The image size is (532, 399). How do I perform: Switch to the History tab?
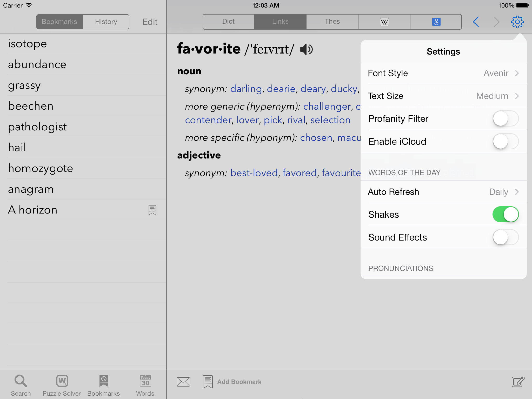pos(106,22)
